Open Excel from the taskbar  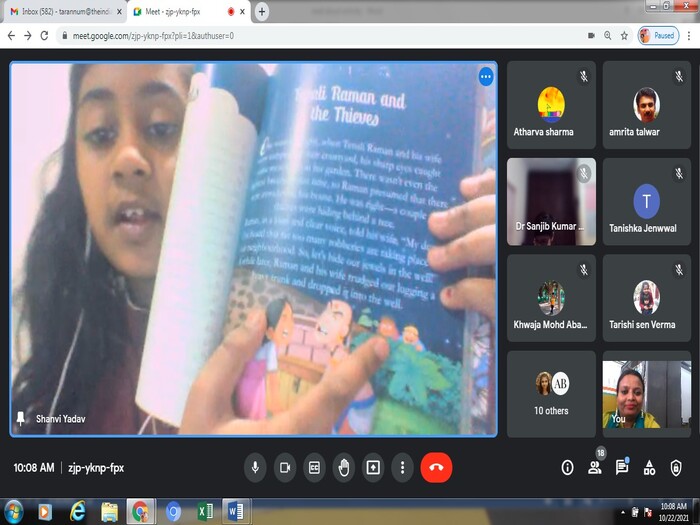(x=205, y=512)
